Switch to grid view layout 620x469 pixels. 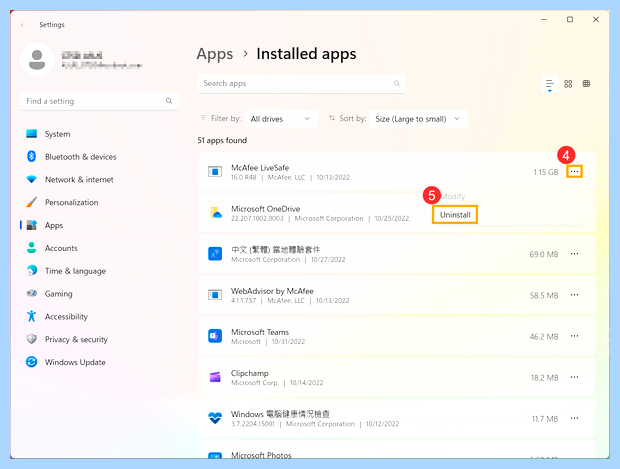click(x=568, y=84)
